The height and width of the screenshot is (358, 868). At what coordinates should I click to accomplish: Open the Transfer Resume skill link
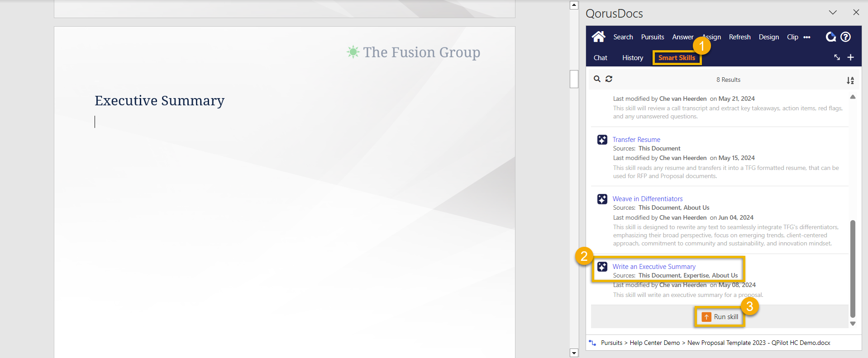(636, 140)
